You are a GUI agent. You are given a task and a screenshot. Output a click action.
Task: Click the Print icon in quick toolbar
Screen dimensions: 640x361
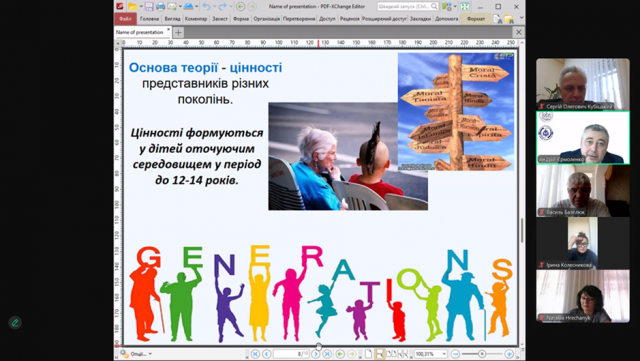coord(160,7)
